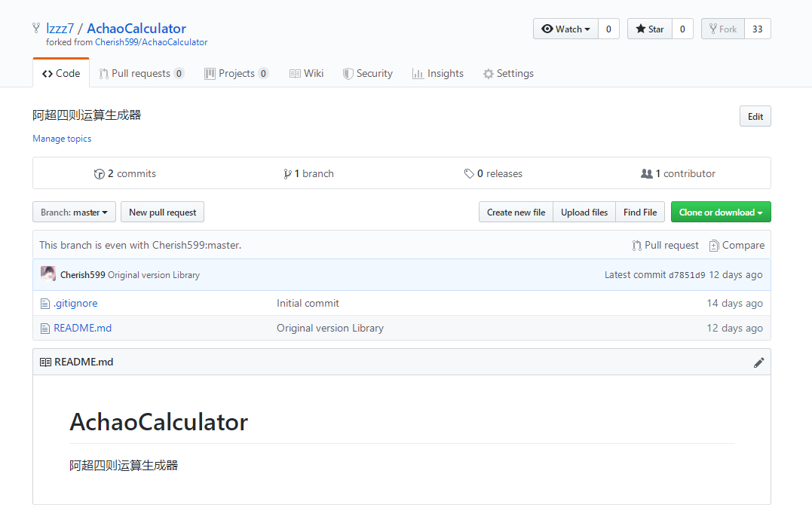Open the repository Settings tab
Image resolution: width=812 pixels, height=529 pixels.
(508, 74)
